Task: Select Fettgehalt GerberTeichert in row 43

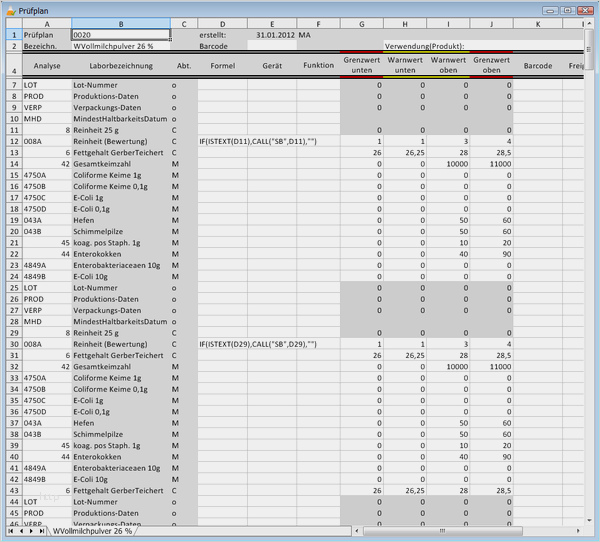Action: [x=121, y=490]
